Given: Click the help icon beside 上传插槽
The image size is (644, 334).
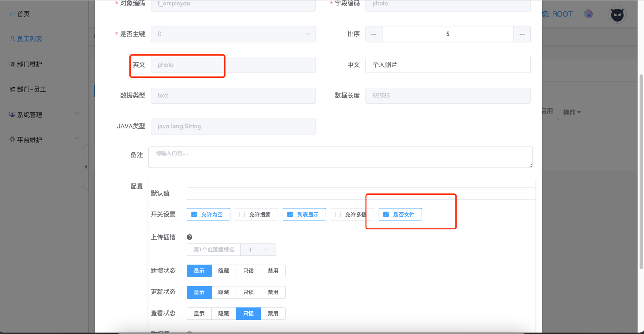Looking at the screenshot, I should point(190,237).
